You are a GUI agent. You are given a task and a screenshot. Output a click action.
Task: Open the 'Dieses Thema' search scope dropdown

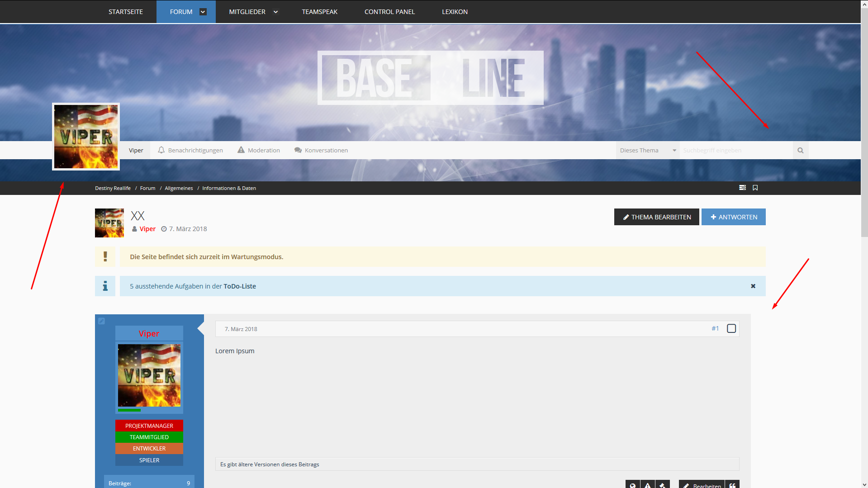point(647,151)
